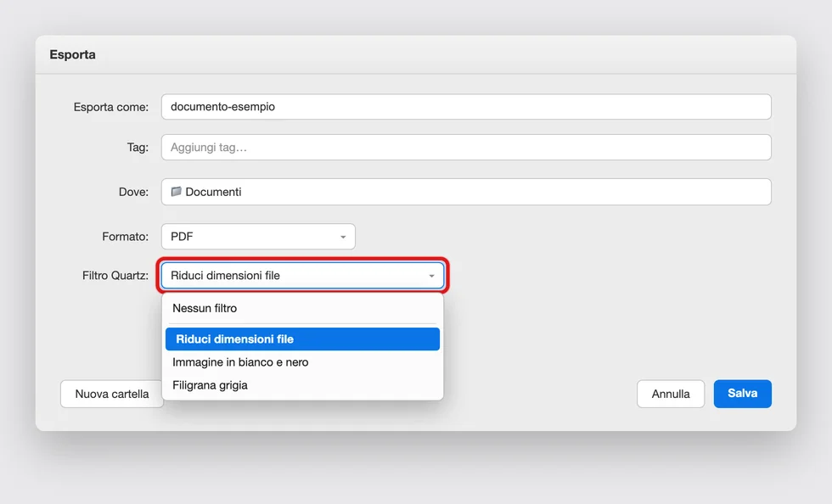Collapse the Filtro Quartz dropdown
Viewport: 832px width, 504px height.
pyautogui.click(x=302, y=276)
